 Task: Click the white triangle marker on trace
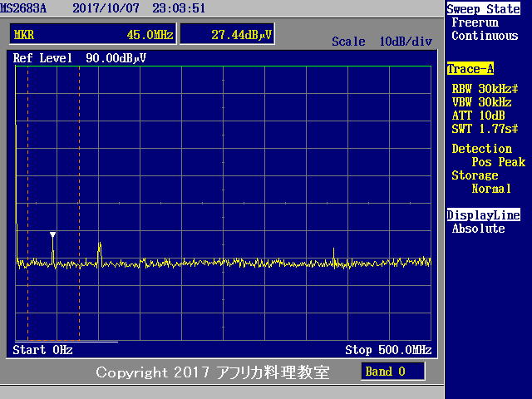(x=52, y=234)
